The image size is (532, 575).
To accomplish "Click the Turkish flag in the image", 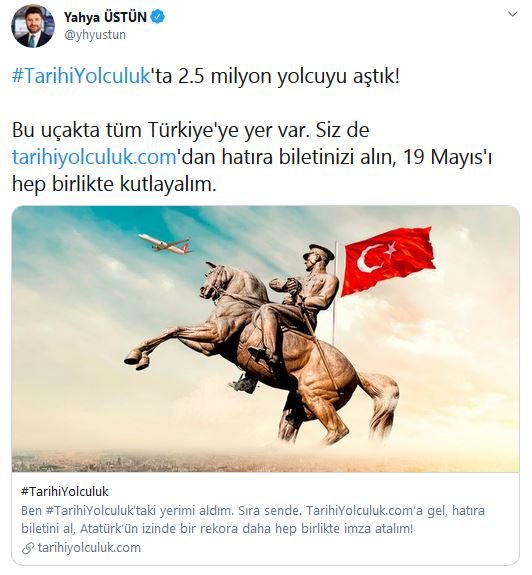I will tap(389, 260).
